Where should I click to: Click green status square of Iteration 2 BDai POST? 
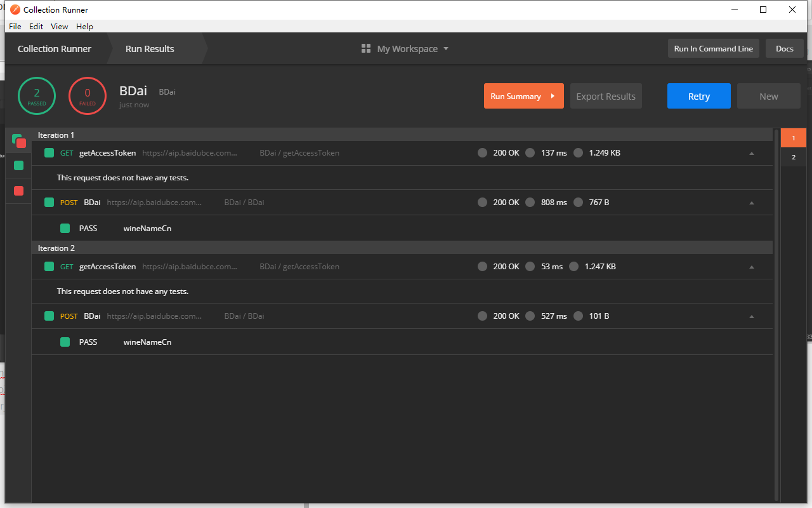tap(49, 316)
